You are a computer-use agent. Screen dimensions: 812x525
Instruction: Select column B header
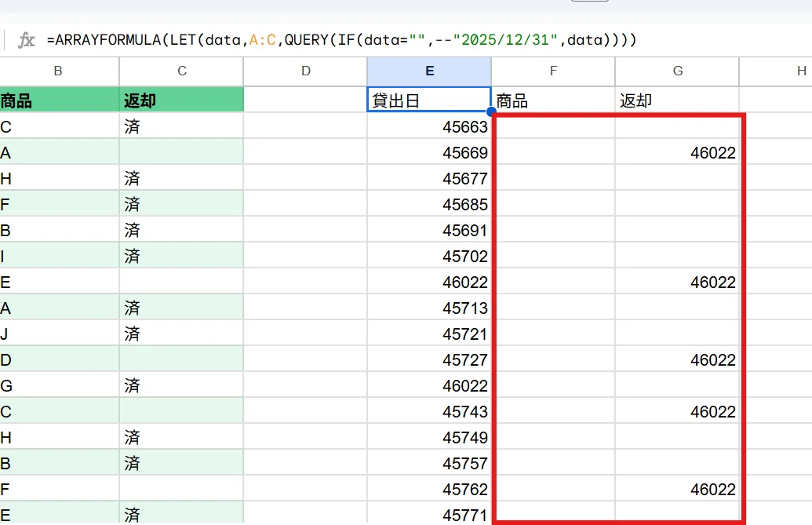[59, 71]
